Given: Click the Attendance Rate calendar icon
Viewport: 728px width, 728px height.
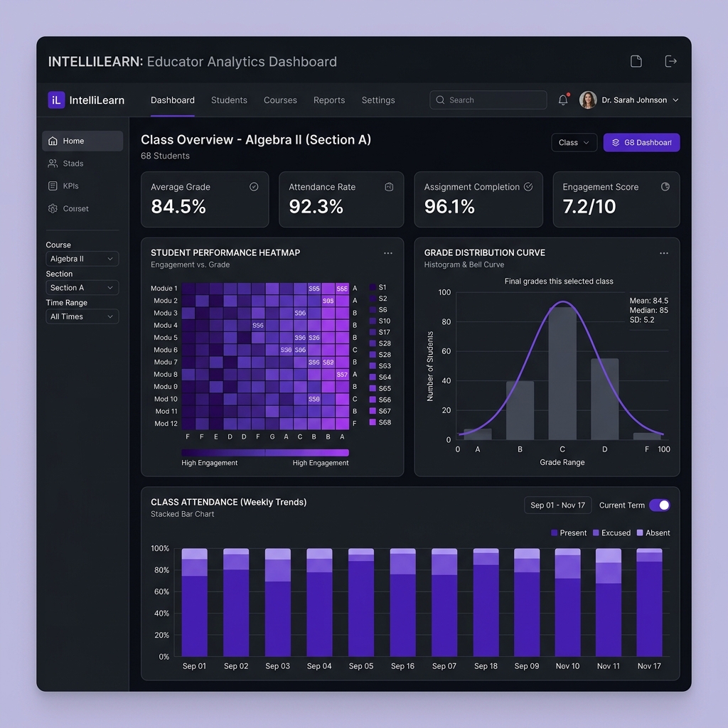Looking at the screenshot, I should 389,187.
